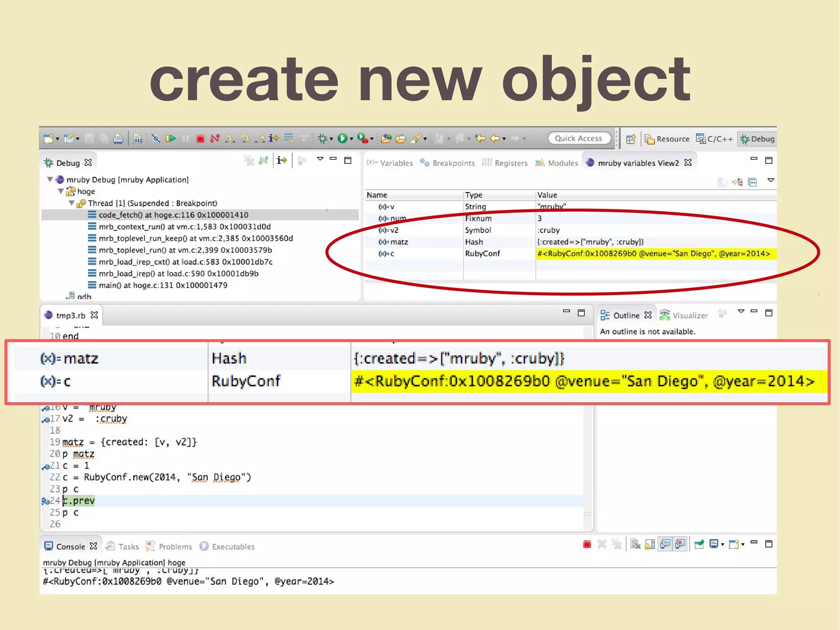Open External Tools dropdown arrow
The image size is (840, 630).
pyautogui.click(x=372, y=139)
